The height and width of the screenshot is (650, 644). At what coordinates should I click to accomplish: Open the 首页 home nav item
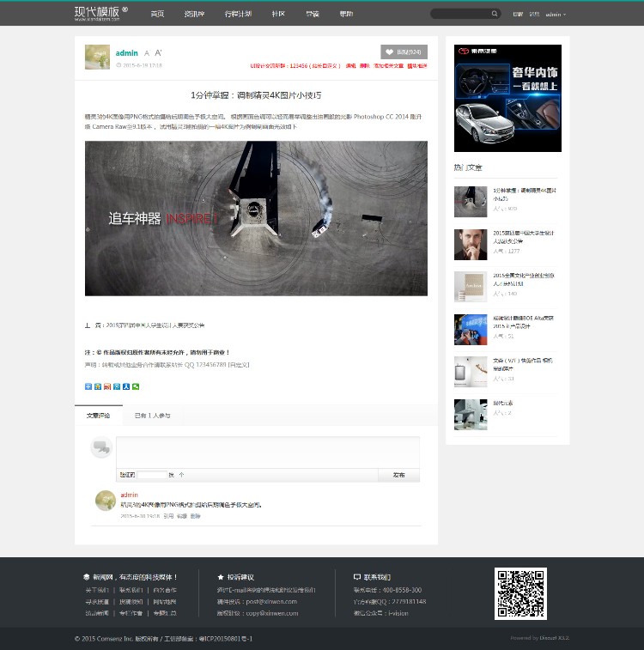(x=157, y=14)
